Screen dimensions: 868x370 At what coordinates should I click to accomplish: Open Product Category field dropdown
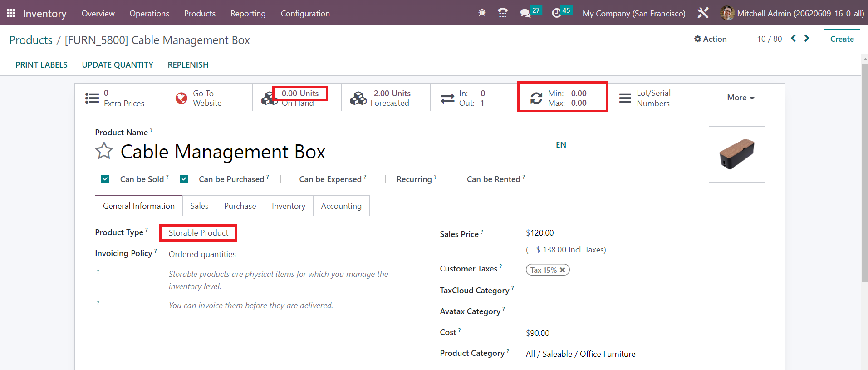pyautogui.click(x=581, y=354)
